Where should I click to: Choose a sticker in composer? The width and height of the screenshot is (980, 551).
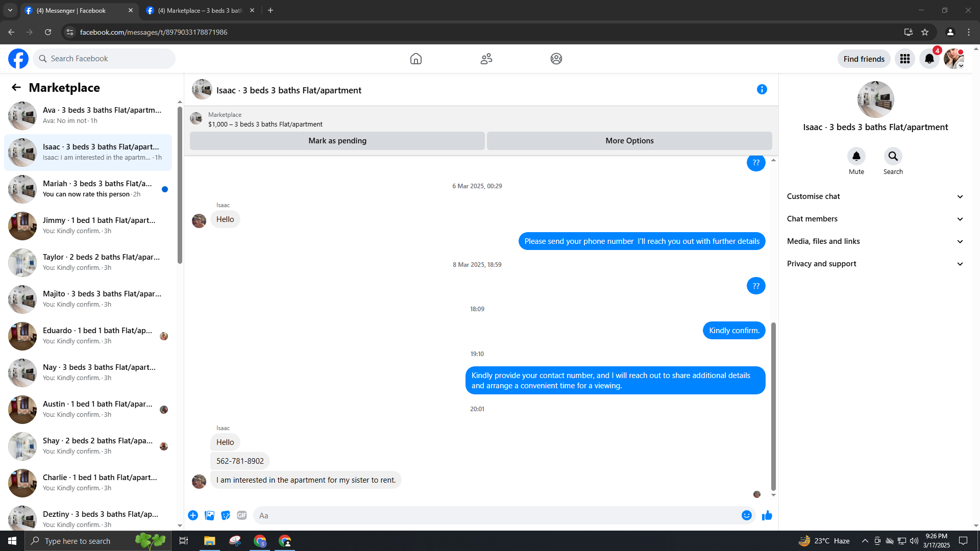tap(226, 515)
